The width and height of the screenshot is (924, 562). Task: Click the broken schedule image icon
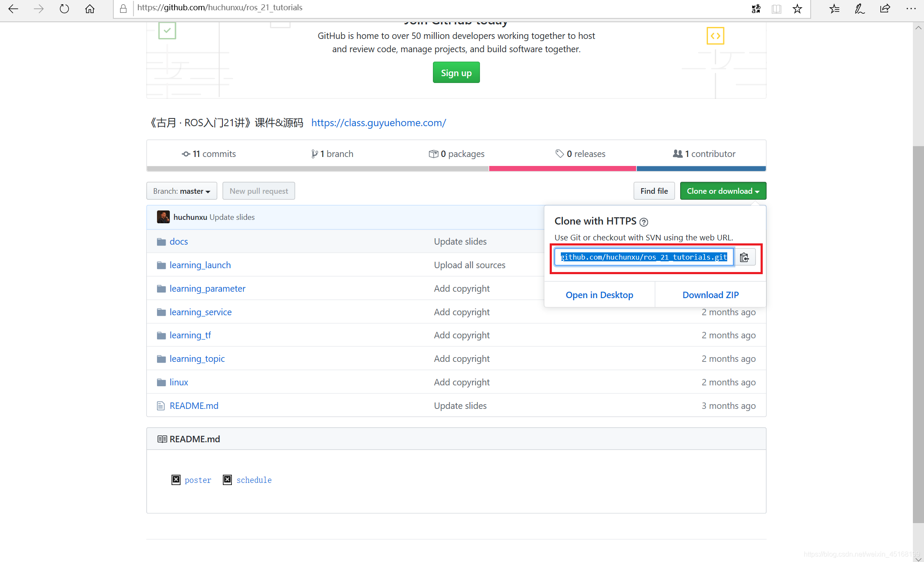tap(228, 480)
